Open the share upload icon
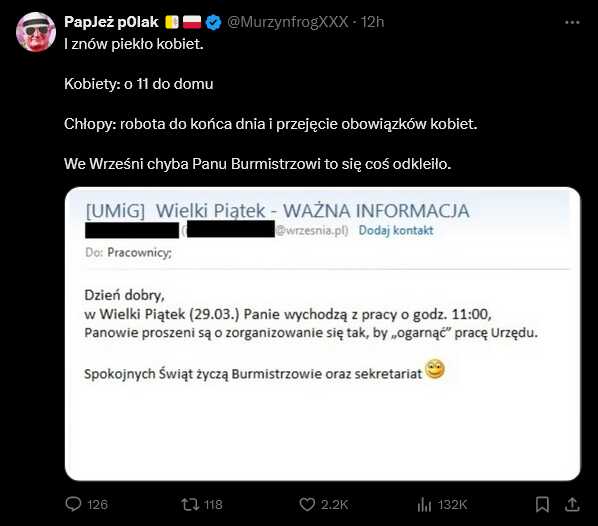This screenshot has height=526, width=598. [572, 504]
